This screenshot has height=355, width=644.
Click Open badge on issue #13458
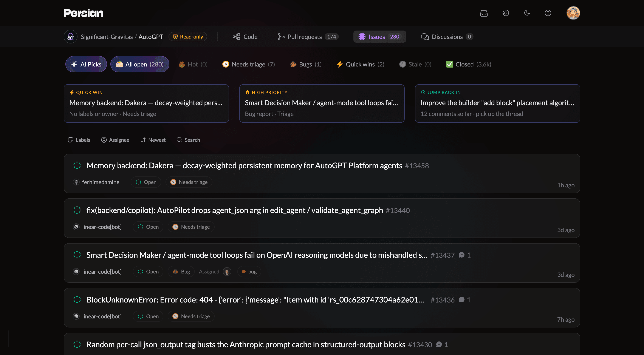tap(146, 182)
